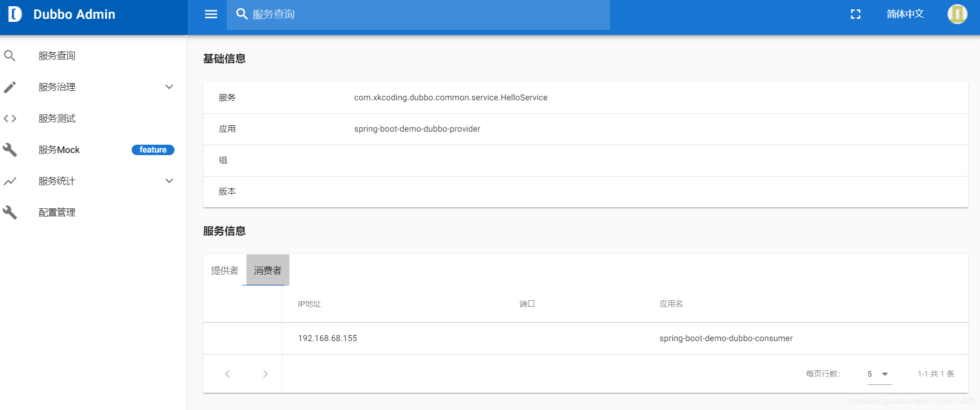Click the IP地址 column header

[x=309, y=304]
